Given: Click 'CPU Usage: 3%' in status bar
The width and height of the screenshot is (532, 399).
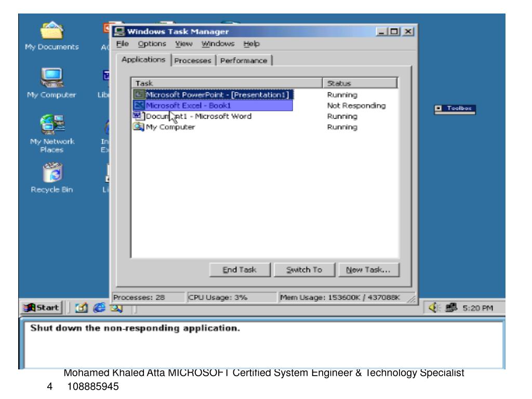Looking at the screenshot, I should 218,298.
